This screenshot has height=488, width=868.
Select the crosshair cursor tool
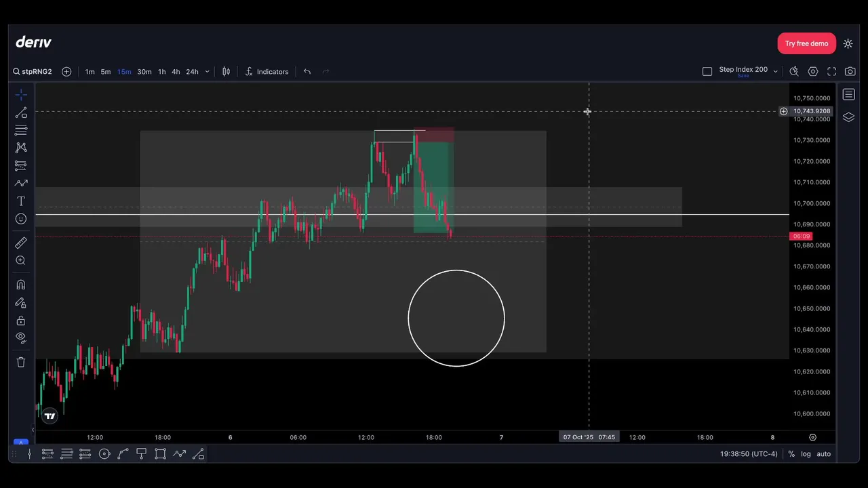click(21, 94)
